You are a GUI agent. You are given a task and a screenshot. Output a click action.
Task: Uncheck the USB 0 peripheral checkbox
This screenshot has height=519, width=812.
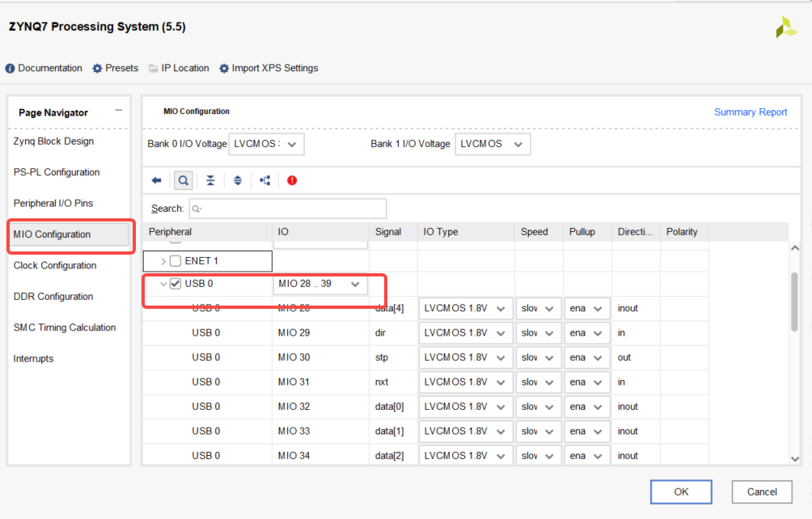pyautogui.click(x=176, y=285)
